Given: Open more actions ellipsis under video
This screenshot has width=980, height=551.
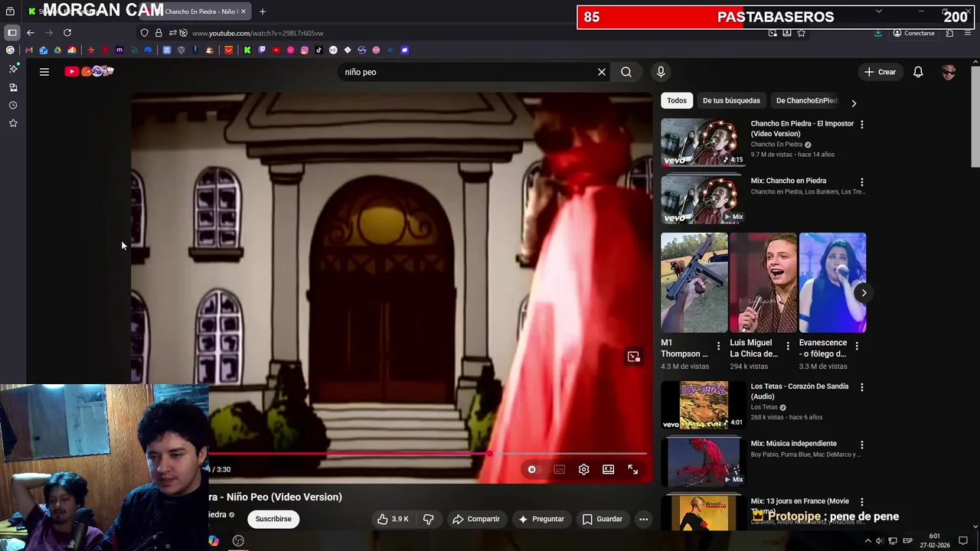Looking at the screenshot, I should [x=643, y=519].
